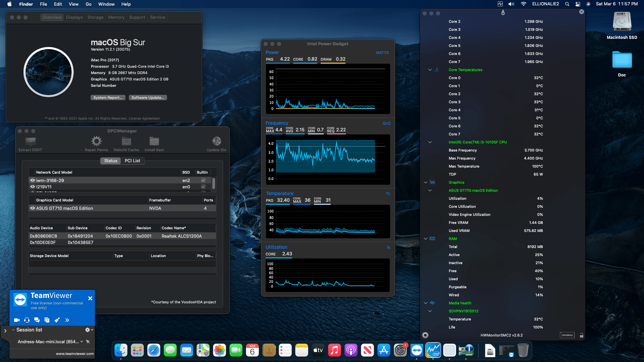Open www.teamviewer.com link
This screenshot has width=644, height=362.
pos(75,354)
